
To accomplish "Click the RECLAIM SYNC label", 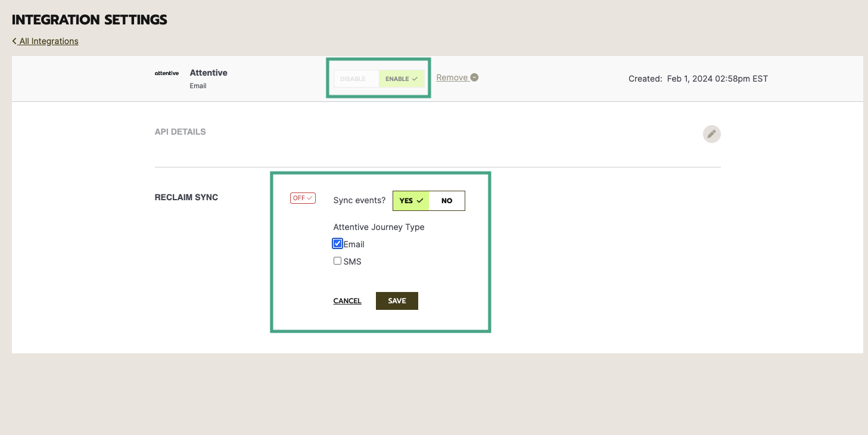I will click(186, 197).
